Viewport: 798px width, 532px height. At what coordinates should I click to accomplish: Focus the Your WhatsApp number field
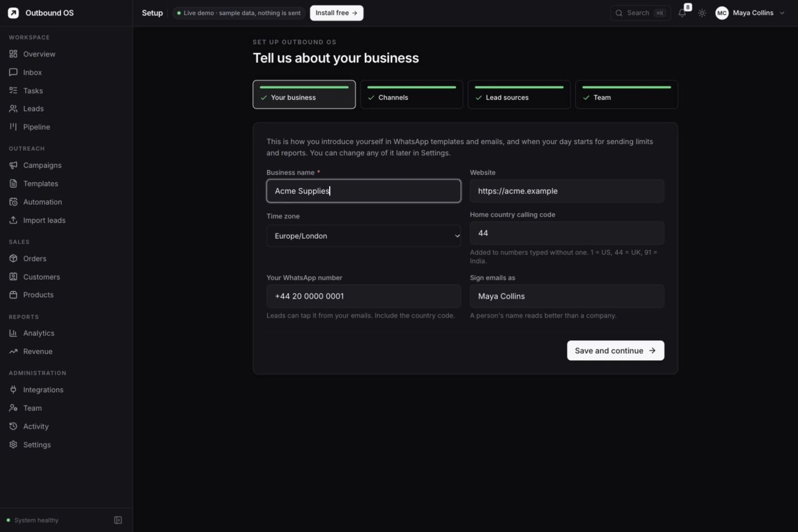(364, 296)
